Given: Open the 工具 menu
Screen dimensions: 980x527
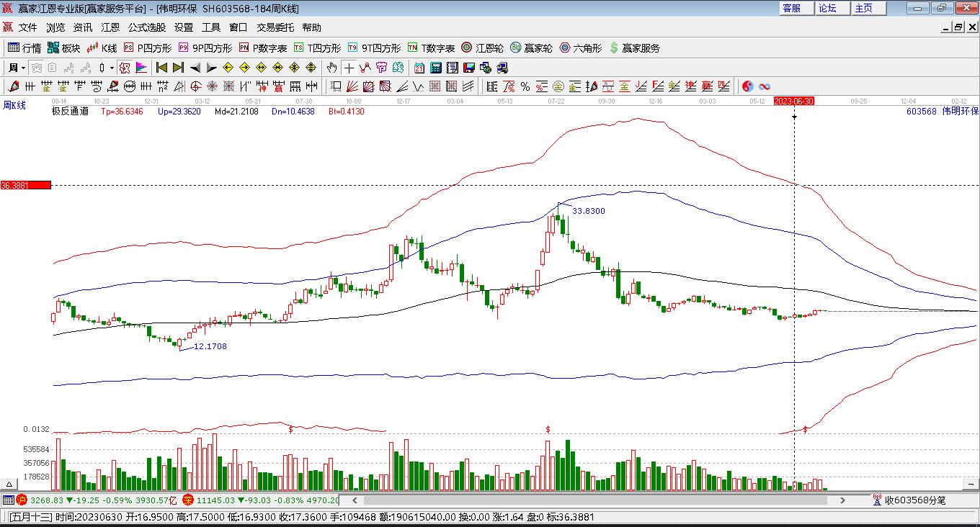Looking at the screenshot, I should tap(211, 27).
